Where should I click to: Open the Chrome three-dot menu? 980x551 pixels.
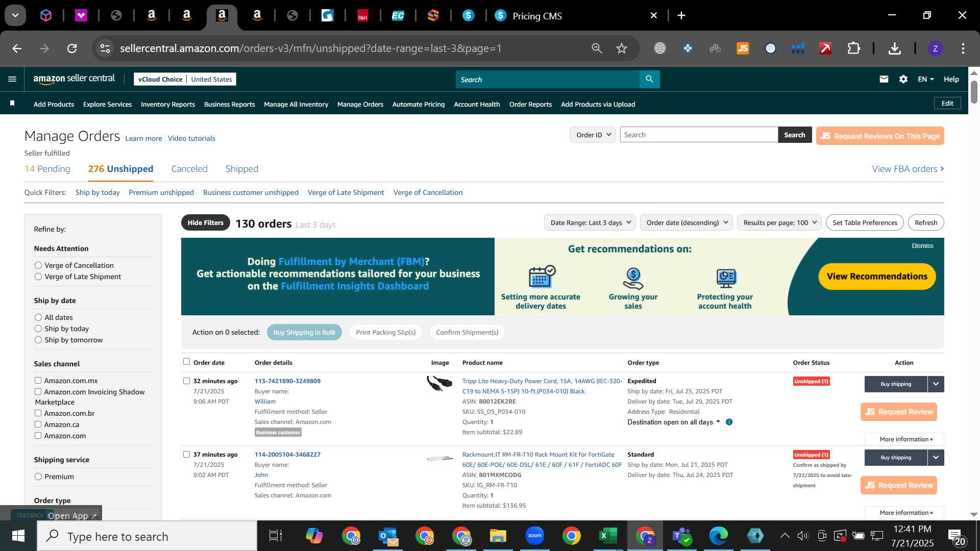pos(963,48)
